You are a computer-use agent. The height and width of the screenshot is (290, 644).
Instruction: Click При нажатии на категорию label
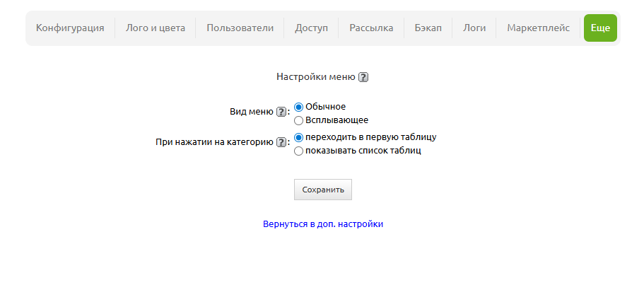[214, 143]
